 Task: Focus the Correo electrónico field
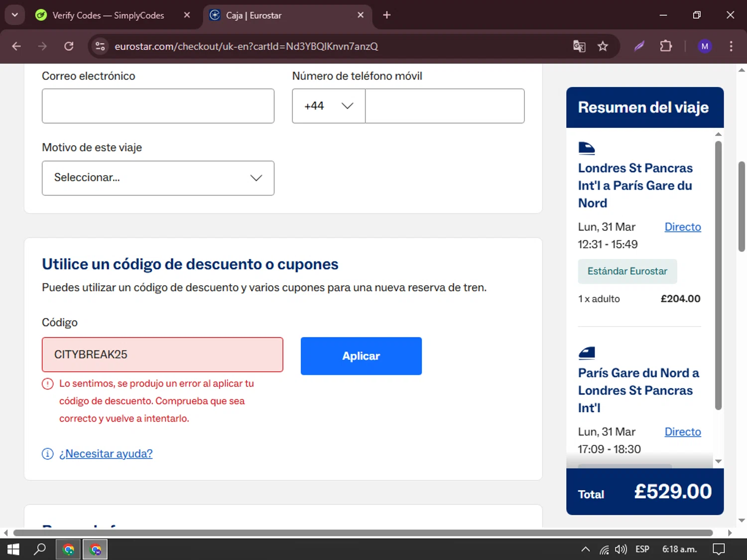pyautogui.click(x=158, y=106)
